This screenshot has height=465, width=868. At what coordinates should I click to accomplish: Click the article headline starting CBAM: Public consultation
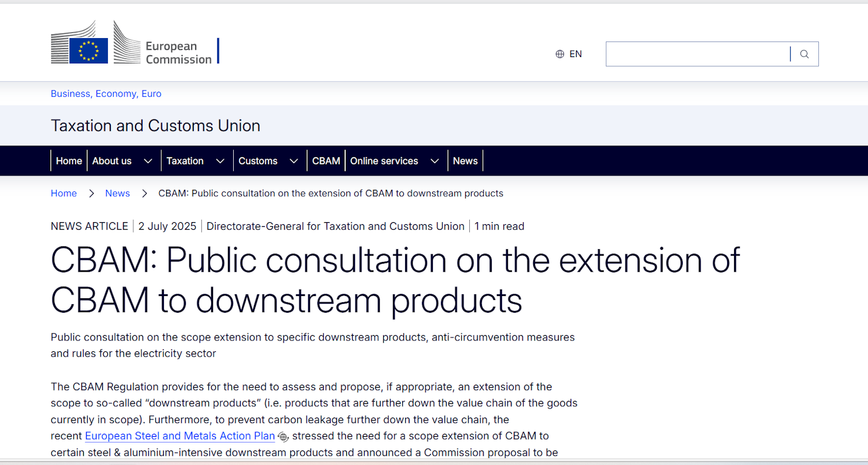(x=395, y=279)
